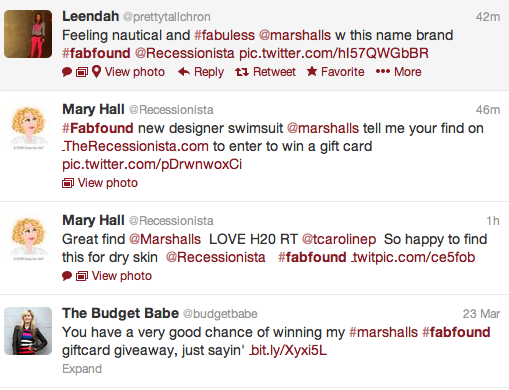Open the twitpic.com/ce5fob link
Viewport: 509px width, 390px height.
tap(413, 257)
